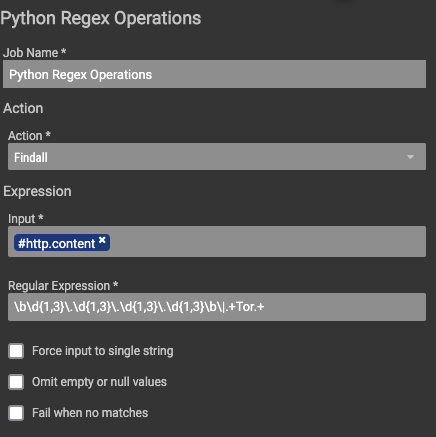Enable Force input to single string checkbox
Viewport: 436px width, 437px height.
[16, 351]
